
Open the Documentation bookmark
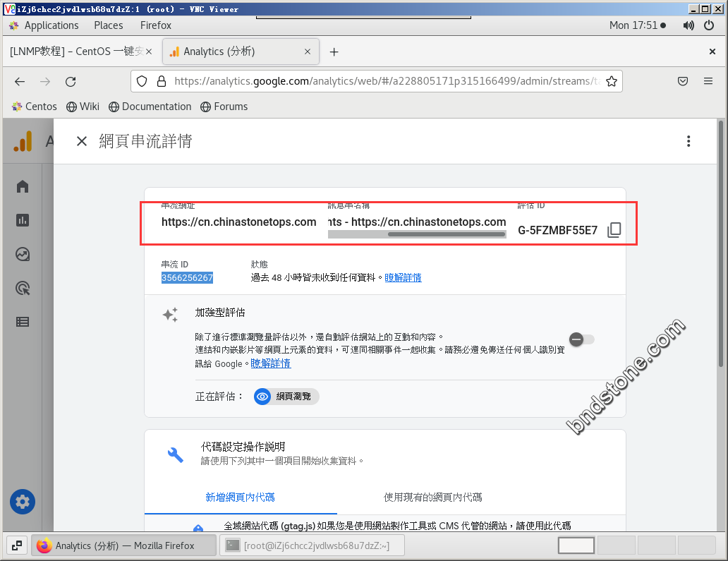(x=150, y=107)
